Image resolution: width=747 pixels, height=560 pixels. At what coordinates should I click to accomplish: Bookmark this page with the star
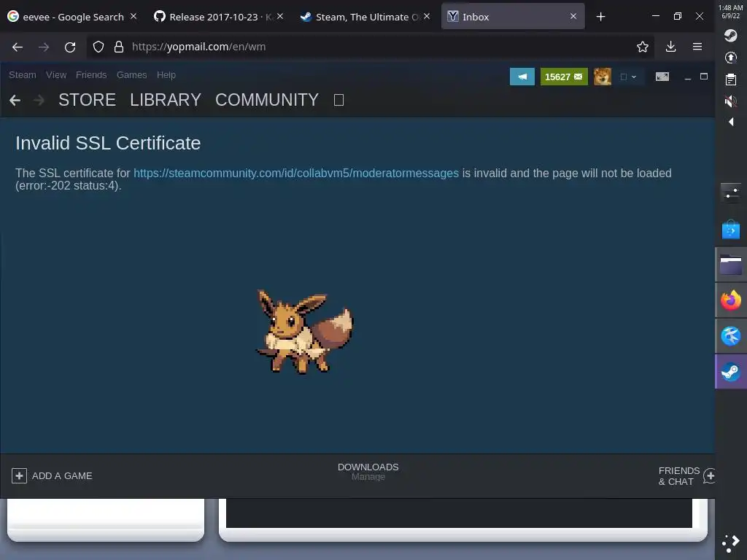tap(642, 47)
